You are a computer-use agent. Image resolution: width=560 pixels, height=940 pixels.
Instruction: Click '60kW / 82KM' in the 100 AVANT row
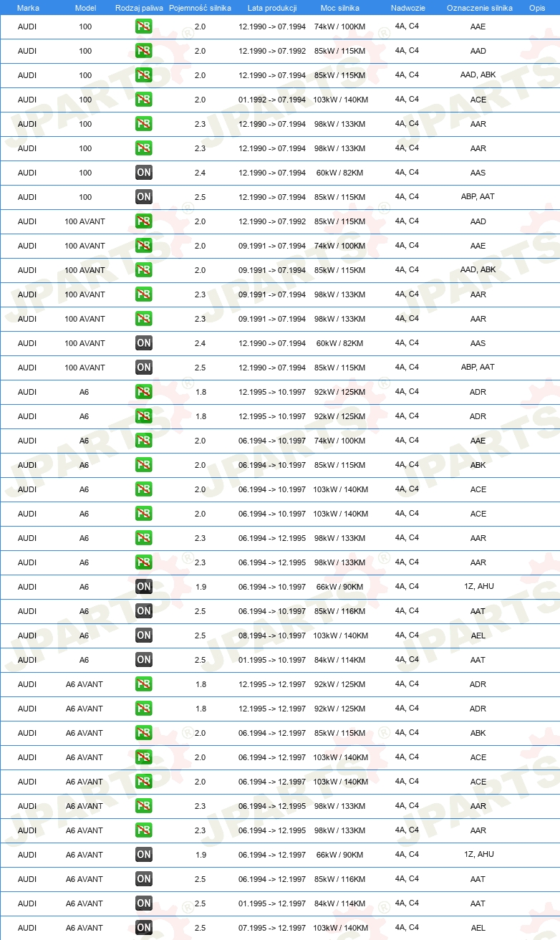(x=340, y=343)
